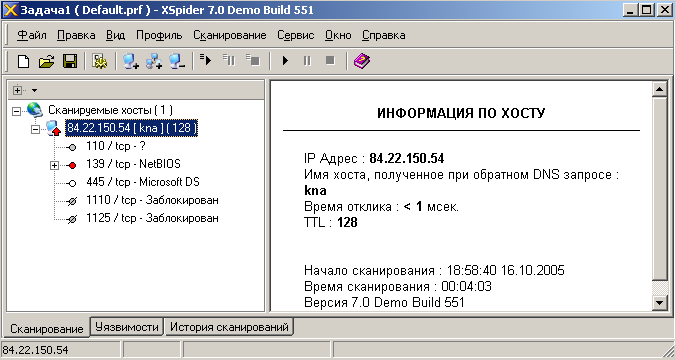The width and height of the screenshot is (676, 360).
Task: Click the info panel scrollbar down arrow
Action: 660,303
